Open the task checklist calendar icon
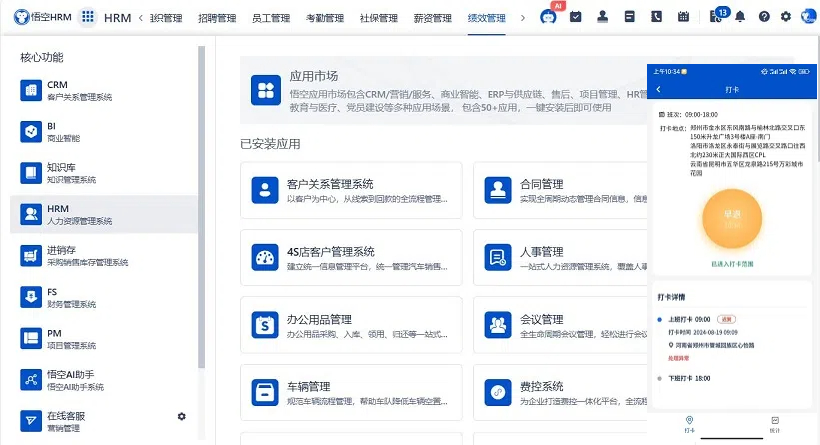The width and height of the screenshot is (820, 445). (575, 17)
